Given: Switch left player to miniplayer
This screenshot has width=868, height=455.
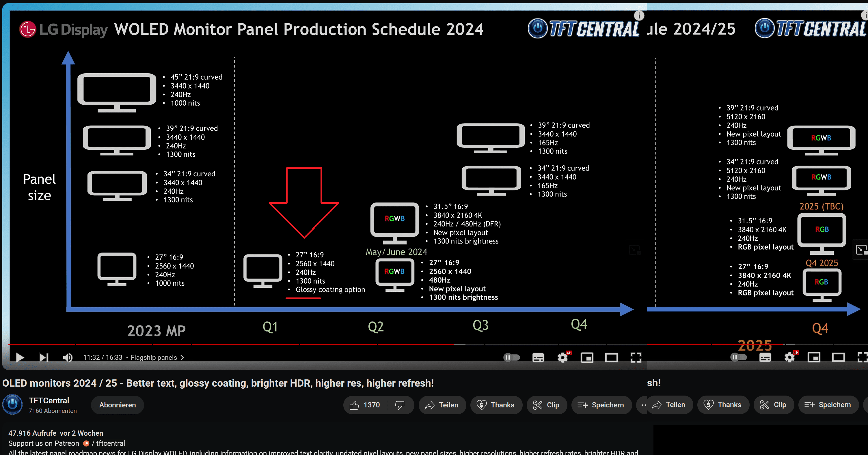Looking at the screenshot, I should point(587,357).
